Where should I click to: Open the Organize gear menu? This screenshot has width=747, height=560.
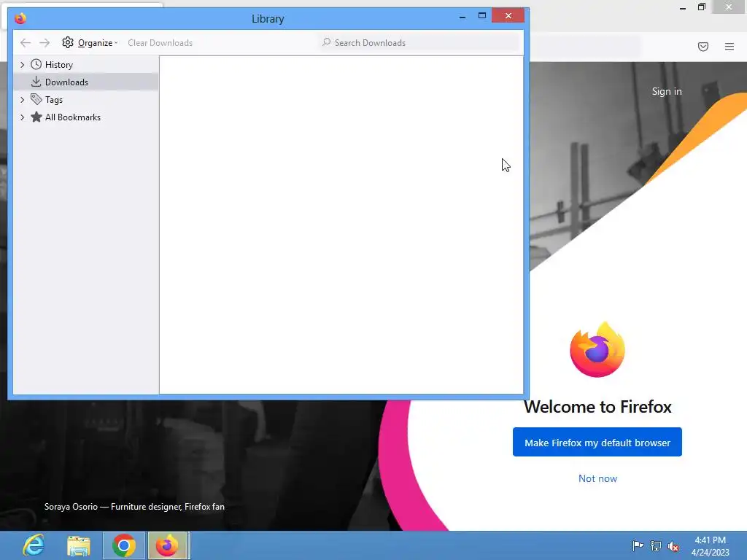pos(90,43)
